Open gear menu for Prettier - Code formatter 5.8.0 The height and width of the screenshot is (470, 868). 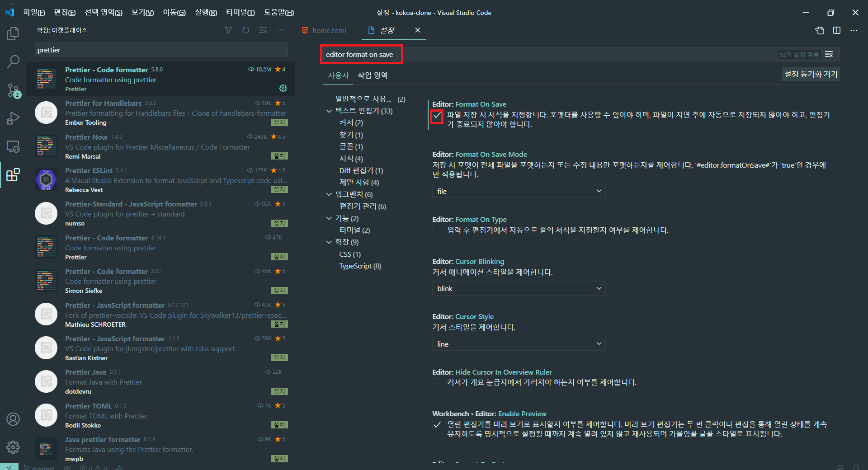click(283, 88)
